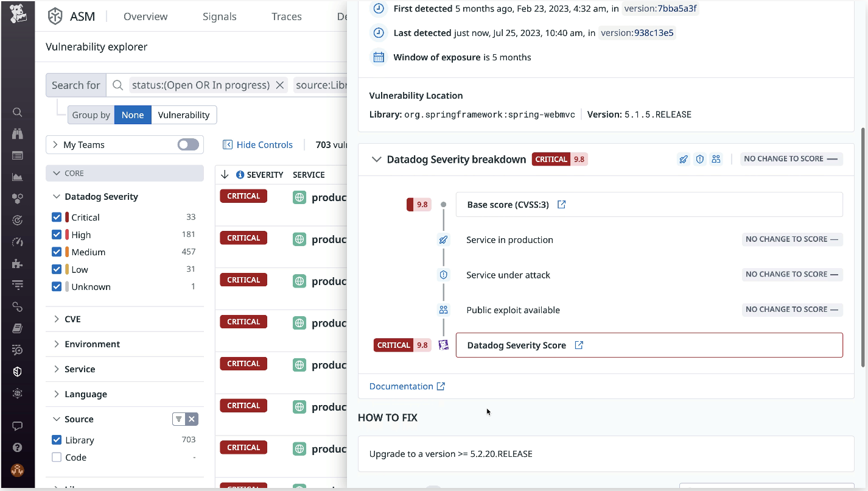Open the Documentation link
Viewport: 868px width, 491px height.
(x=407, y=386)
